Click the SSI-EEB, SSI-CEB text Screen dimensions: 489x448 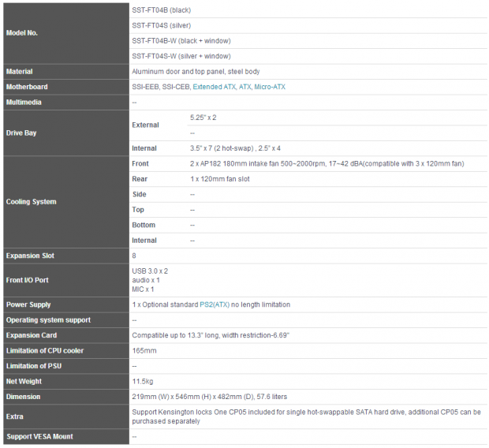(161, 87)
